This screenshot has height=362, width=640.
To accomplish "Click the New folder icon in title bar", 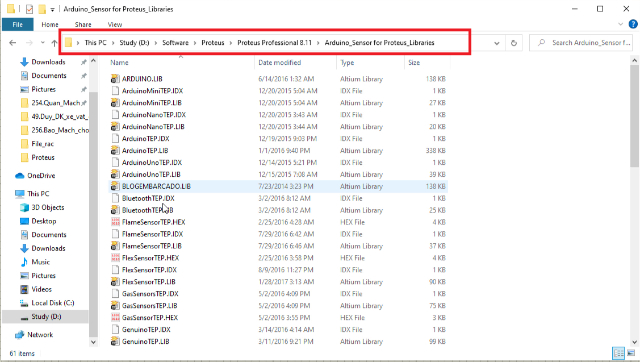I will 42,9.
